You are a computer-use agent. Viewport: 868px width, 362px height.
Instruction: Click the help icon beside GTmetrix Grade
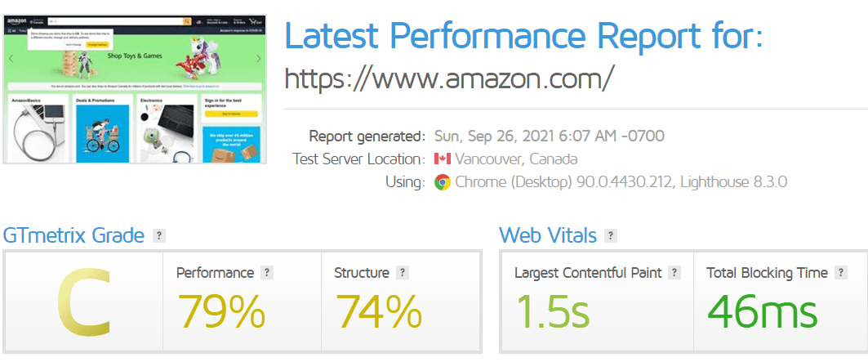(x=159, y=236)
